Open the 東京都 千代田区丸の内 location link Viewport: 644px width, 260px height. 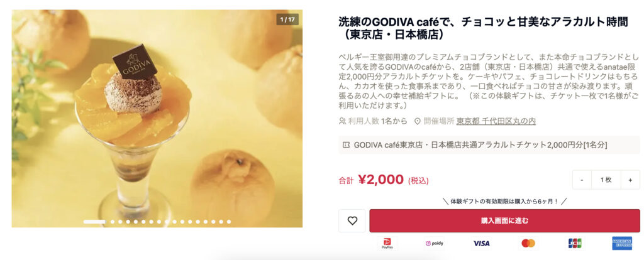pos(496,121)
